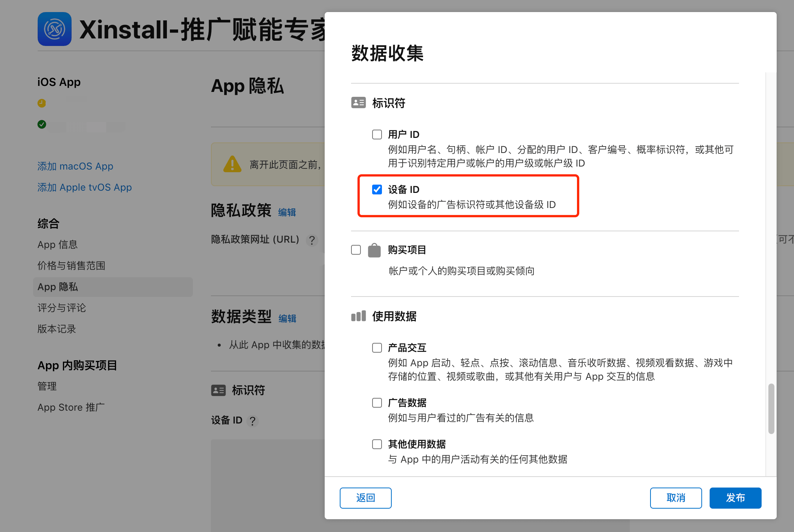Open 评分与评论 in the sidebar
This screenshot has width=794, height=532.
[x=61, y=308]
